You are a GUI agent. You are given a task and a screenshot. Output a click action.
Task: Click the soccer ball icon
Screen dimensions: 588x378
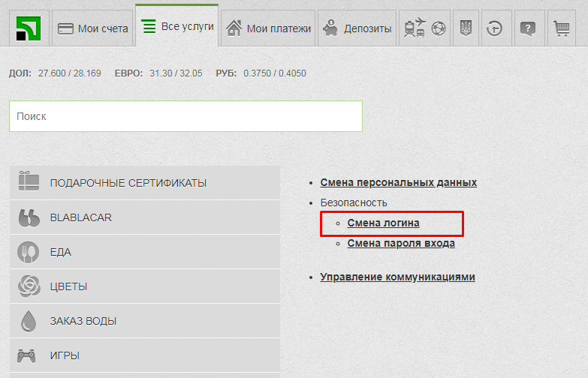(x=439, y=28)
